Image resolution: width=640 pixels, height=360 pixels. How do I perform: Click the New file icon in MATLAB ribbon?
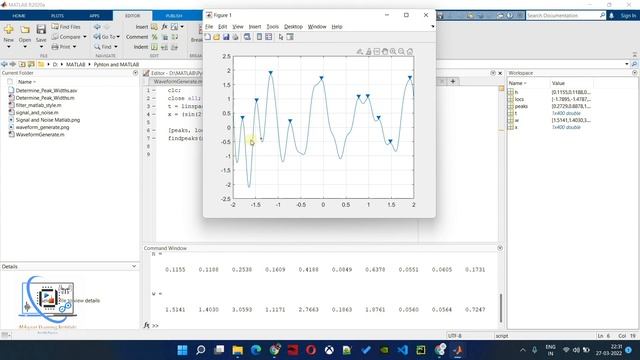tap(9, 29)
